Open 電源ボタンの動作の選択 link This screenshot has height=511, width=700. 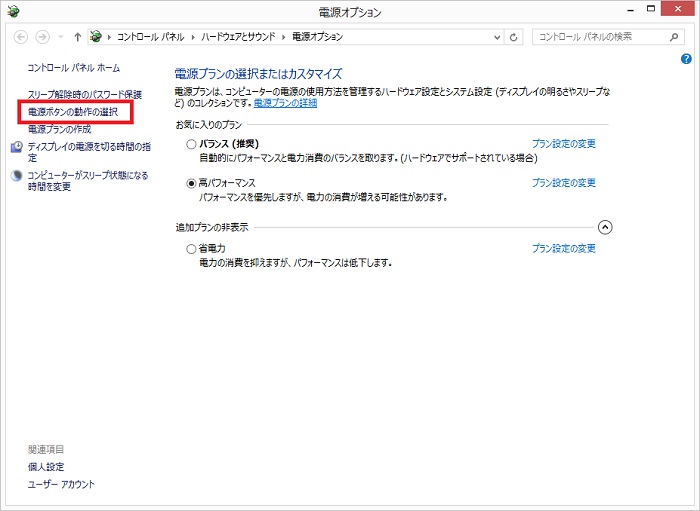(73, 112)
